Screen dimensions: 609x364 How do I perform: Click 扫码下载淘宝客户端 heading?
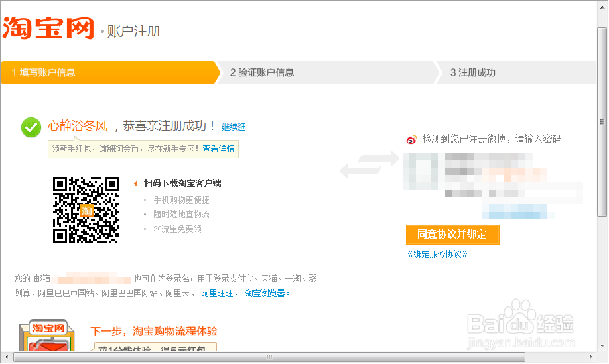182,183
